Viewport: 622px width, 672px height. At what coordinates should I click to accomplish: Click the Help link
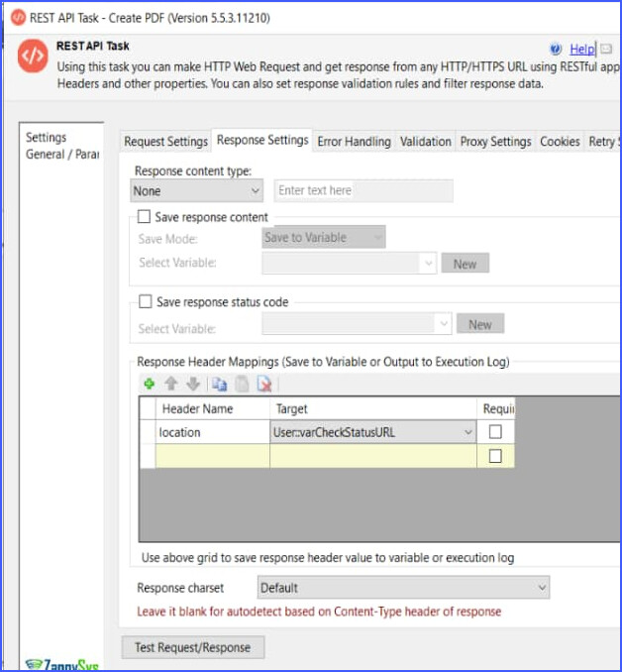[581, 50]
